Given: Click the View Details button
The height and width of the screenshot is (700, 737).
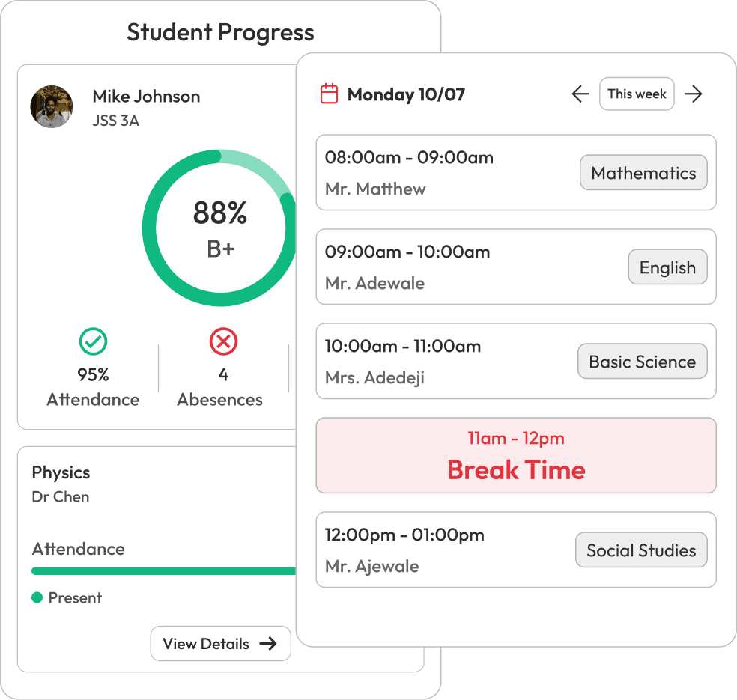Looking at the screenshot, I should [220, 644].
